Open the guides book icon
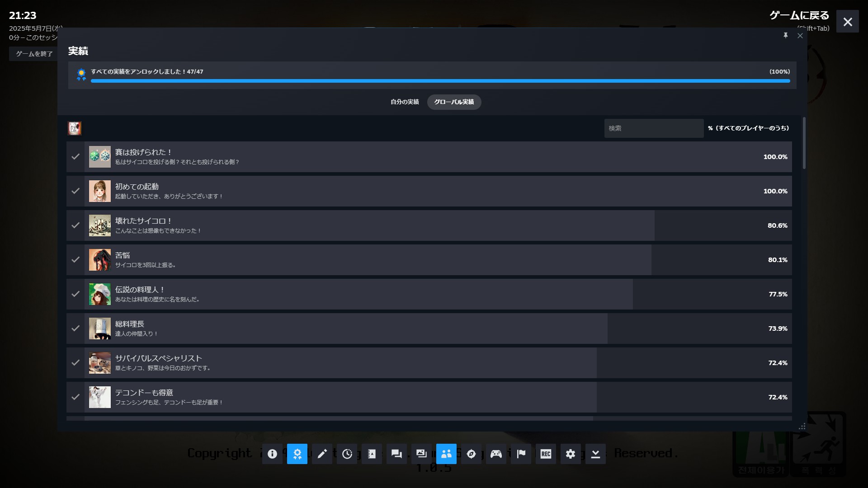The width and height of the screenshot is (868, 488). [x=372, y=454]
